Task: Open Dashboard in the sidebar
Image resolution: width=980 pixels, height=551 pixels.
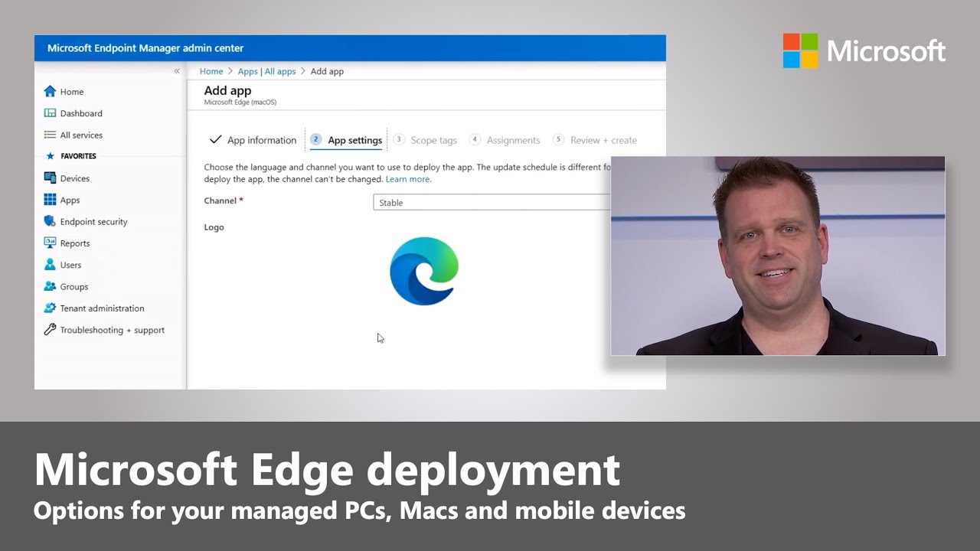Action: point(81,113)
